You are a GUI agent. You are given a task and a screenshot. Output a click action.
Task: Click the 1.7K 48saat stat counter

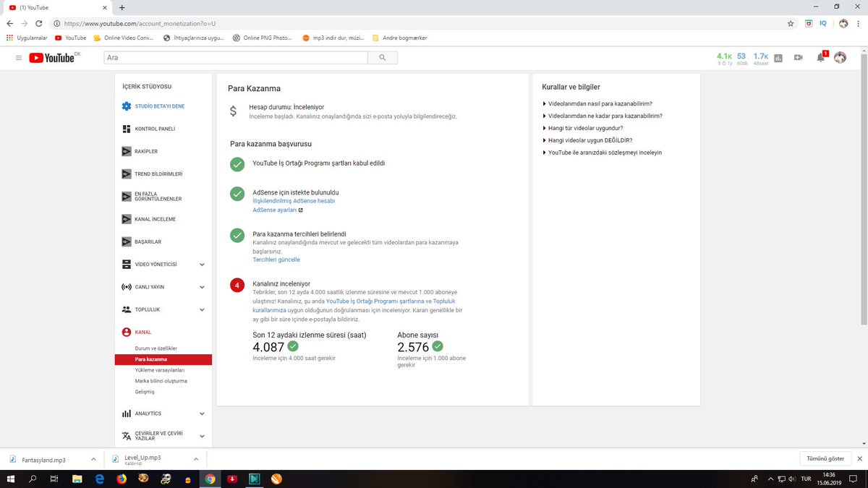pos(761,58)
